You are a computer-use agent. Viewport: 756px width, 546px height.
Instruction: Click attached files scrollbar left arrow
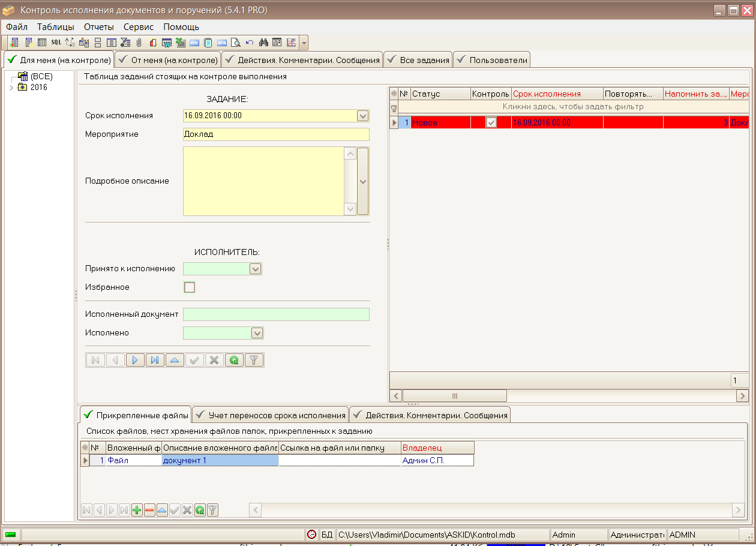click(256, 510)
